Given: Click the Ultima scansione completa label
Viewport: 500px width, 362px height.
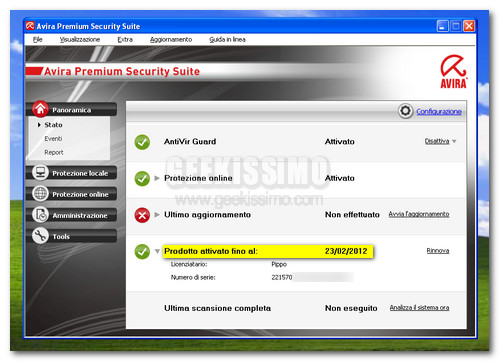Looking at the screenshot, I should click(217, 308).
